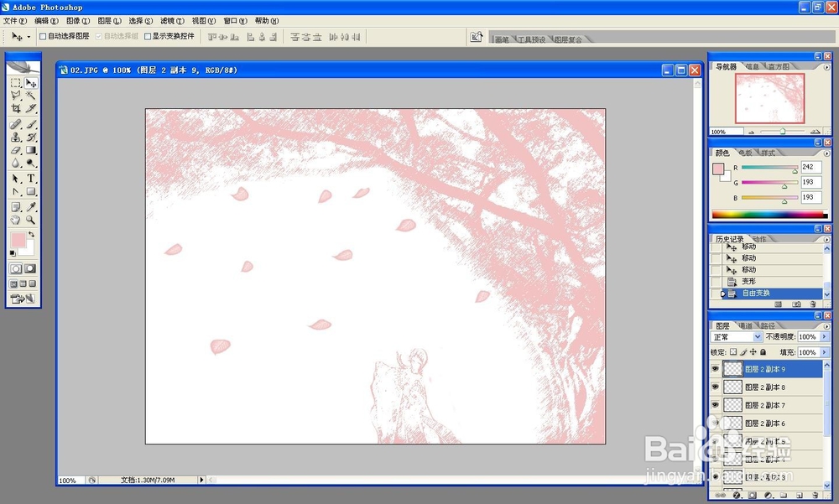The height and width of the screenshot is (504, 839).
Task: Select the Eyedropper tool
Action: point(31,207)
